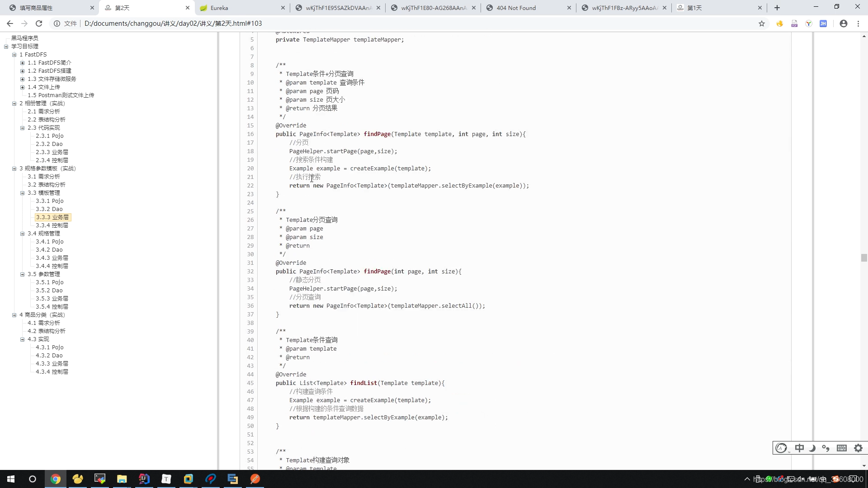Image resolution: width=868 pixels, height=488 pixels.
Task: Click the scrollbar up arrow
Action: (864, 36)
